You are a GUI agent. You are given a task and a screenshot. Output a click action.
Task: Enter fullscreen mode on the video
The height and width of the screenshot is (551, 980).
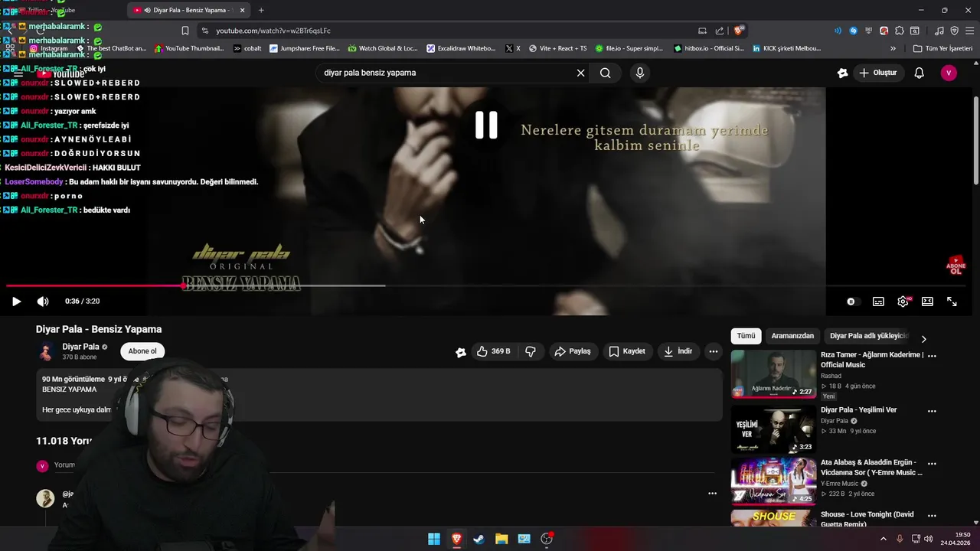[952, 302]
